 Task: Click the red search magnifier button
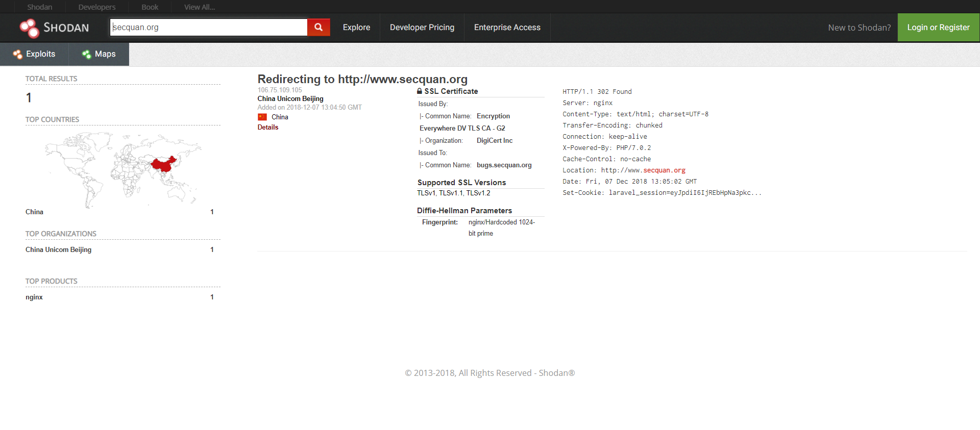tap(318, 28)
